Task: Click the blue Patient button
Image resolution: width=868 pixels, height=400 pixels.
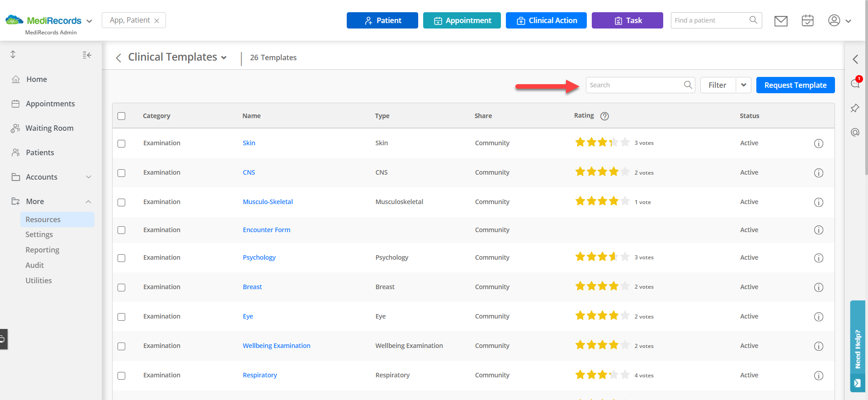Action: [382, 20]
